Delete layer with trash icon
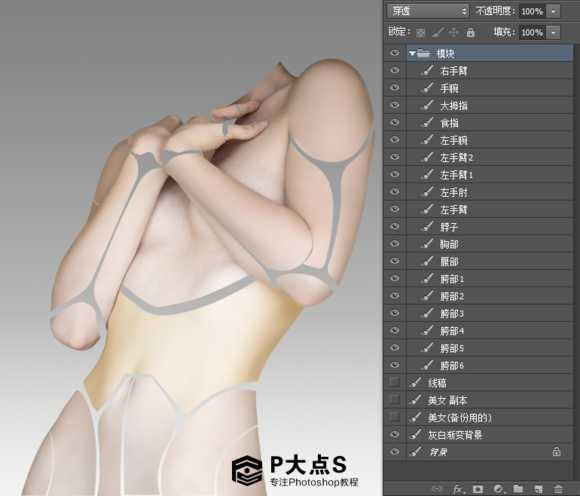Screen dimensions: 580x496 (558, 489)
